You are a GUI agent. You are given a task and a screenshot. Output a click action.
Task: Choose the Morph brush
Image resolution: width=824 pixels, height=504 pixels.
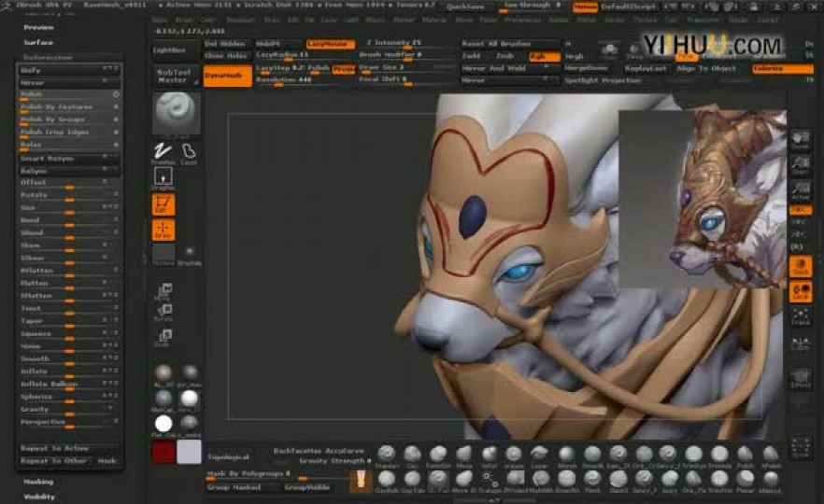[566, 455]
